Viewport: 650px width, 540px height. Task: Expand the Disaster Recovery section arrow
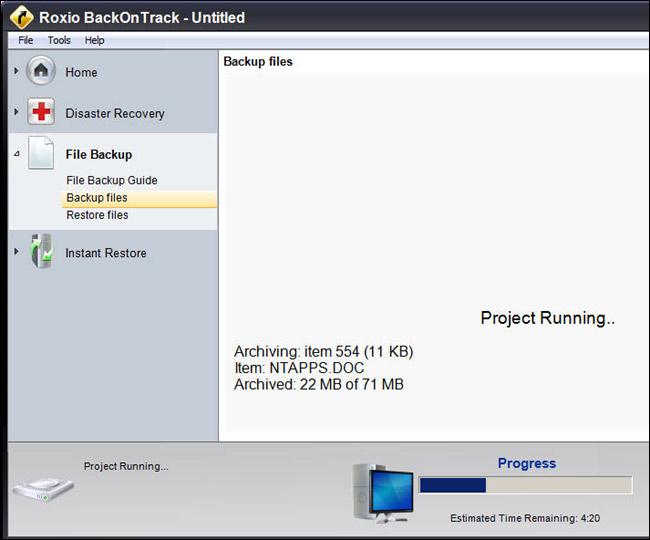coord(16,111)
